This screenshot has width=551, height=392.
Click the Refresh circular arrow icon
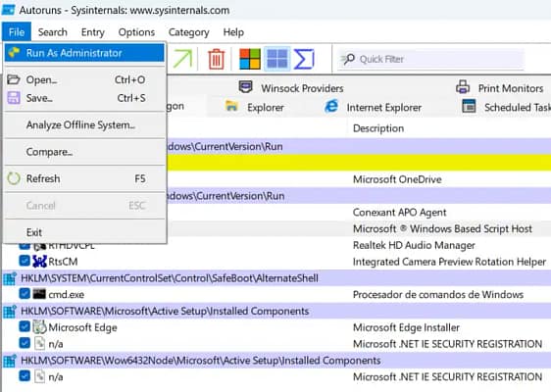pos(14,178)
